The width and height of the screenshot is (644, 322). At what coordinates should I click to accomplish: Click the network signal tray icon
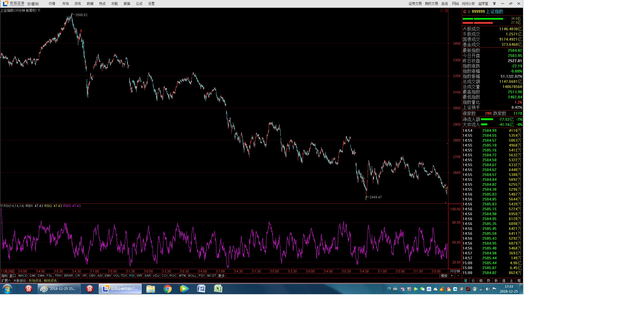pos(481,289)
